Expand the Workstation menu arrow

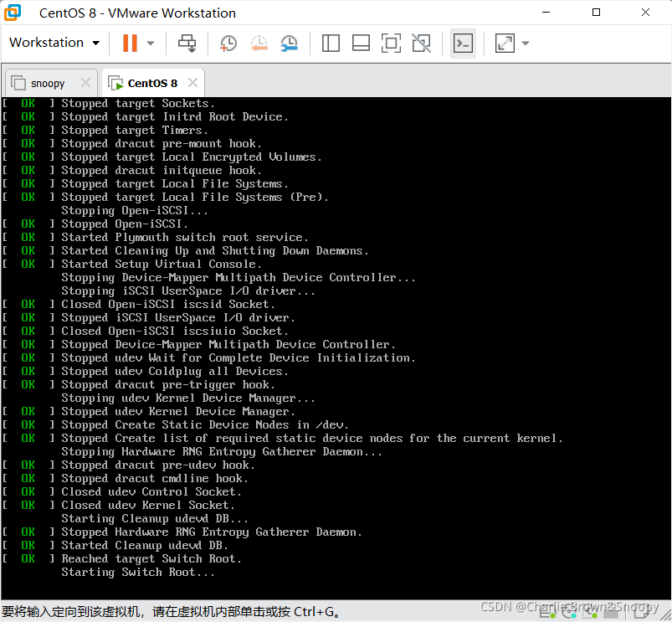click(x=96, y=43)
